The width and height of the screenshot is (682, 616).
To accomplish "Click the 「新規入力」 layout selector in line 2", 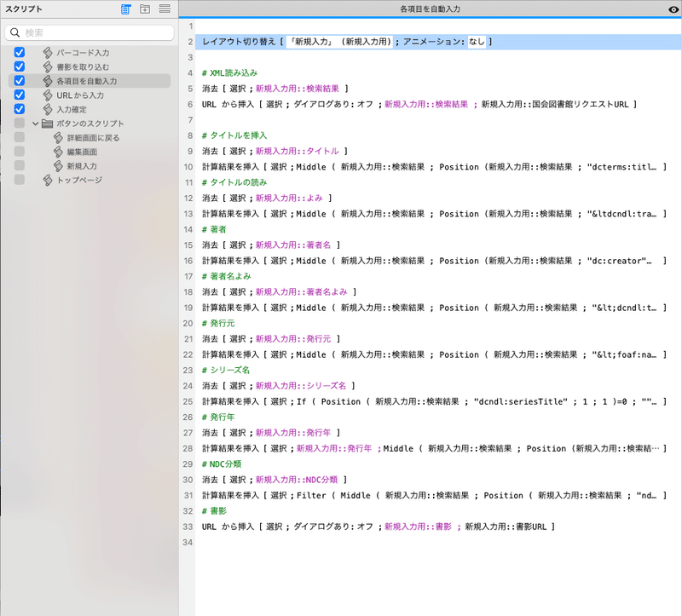I will [339, 42].
